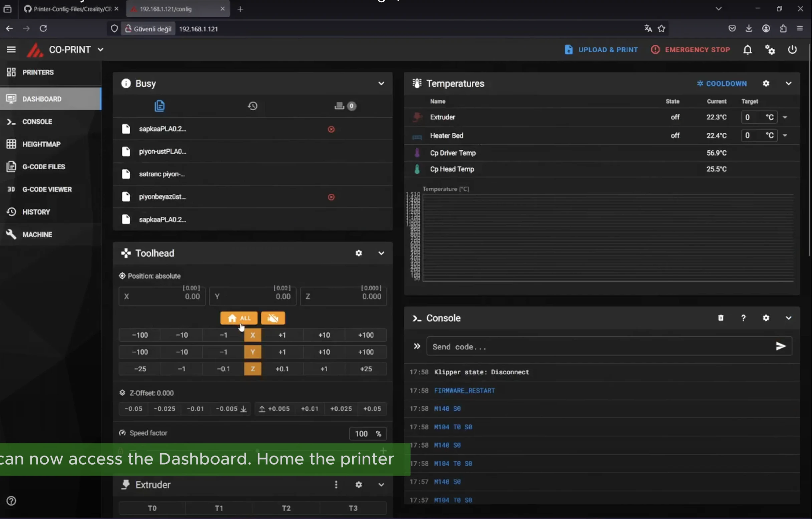Open the console help question mark
Screen dimensions: 812x519
coord(743,318)
